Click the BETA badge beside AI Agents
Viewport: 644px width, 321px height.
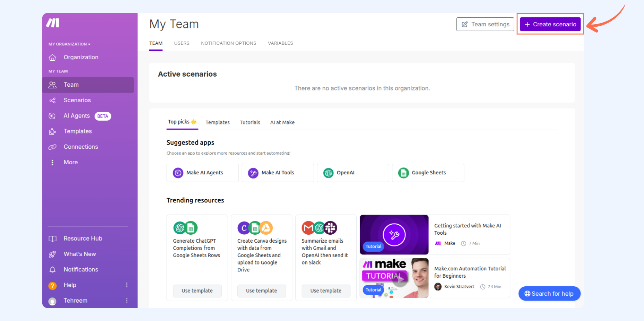103,116
